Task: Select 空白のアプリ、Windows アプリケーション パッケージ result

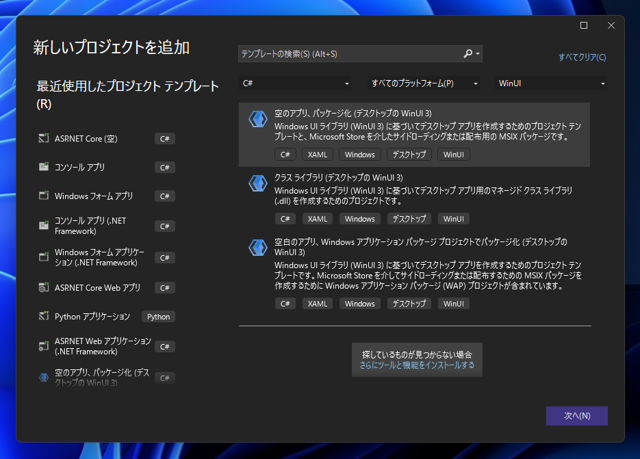Action: (414, 273)
